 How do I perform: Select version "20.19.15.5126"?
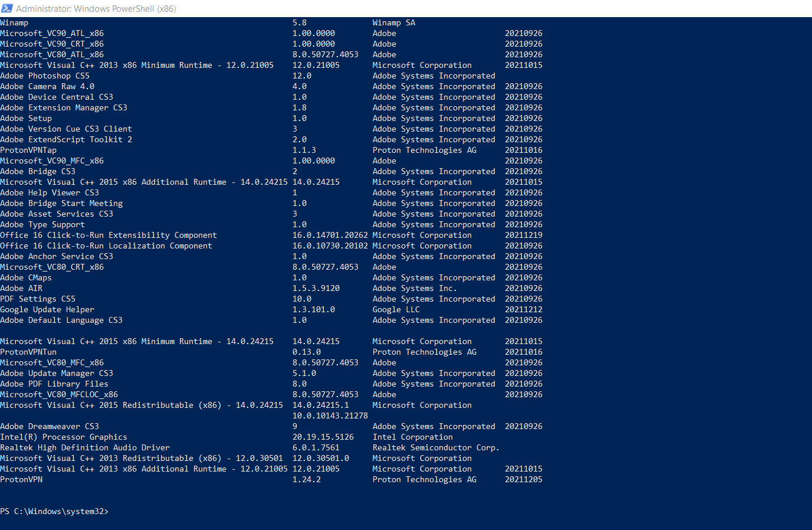click(323, 437)
